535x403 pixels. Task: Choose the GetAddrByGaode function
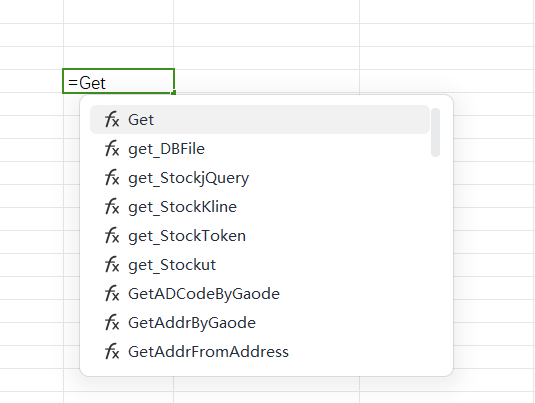(260, 322)
